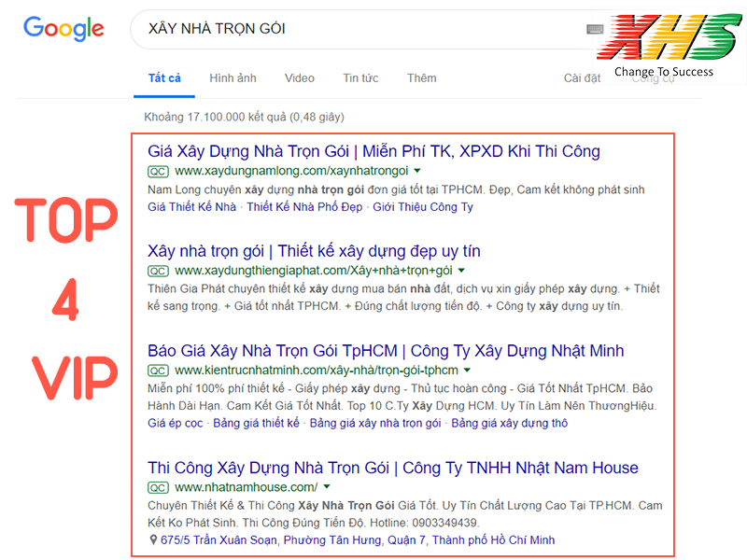Image resolution: width=747 pixels, height=560 pixels.
Task: Click the Thiết Kế Nhà Phố Đẹp sitelink
Action: pyautogui.click(x=304, y=207)
